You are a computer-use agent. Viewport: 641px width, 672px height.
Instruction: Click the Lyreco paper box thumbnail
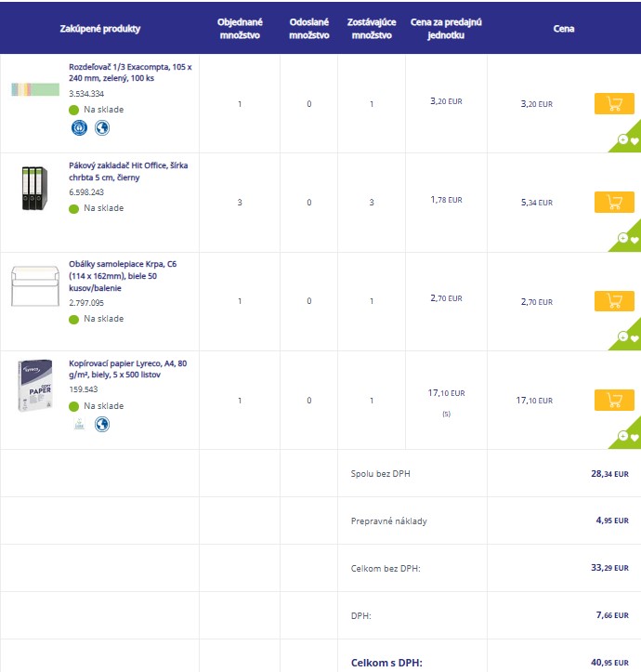click(34, 386)
